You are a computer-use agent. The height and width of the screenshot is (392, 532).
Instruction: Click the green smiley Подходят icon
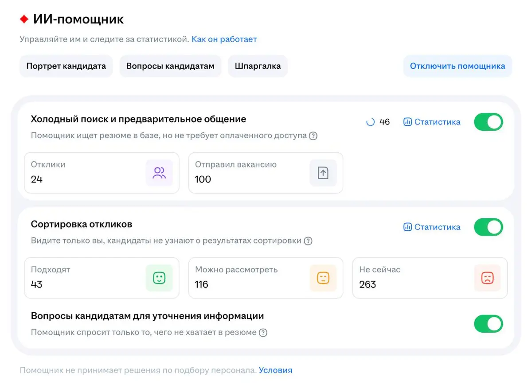pos(159,278)
